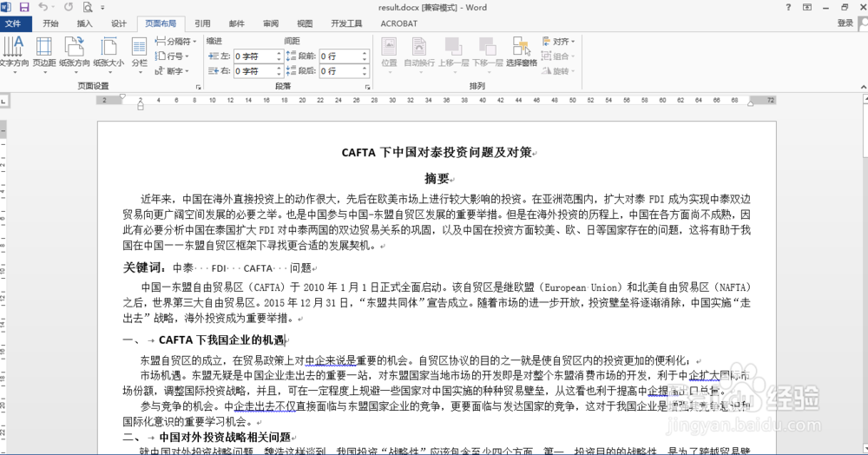Switch to the 开发工具 Developer tab
The width and height of the screenshot is (868, 455).
coord(346,23)
